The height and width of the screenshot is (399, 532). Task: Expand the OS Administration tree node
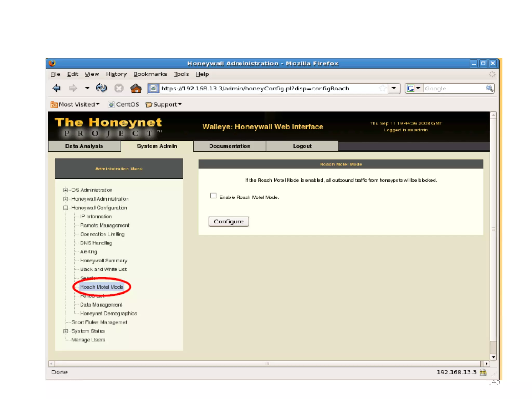(x=65, y=190)
